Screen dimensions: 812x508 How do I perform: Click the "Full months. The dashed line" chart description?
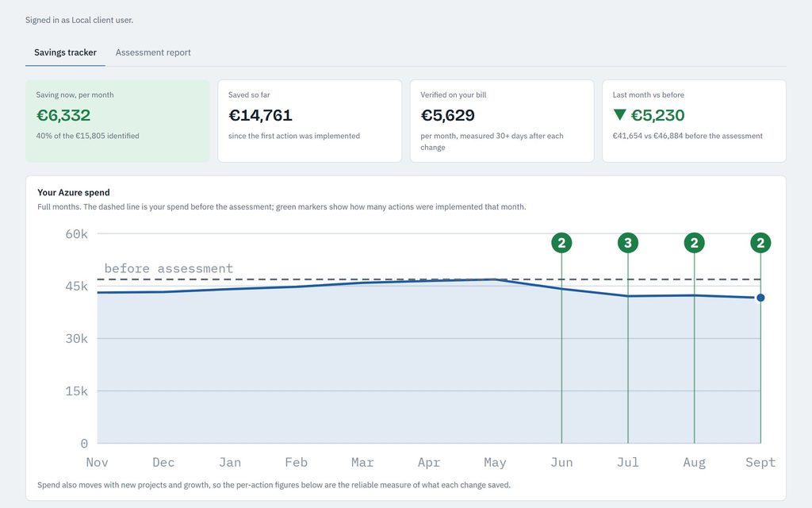[282, 207]
